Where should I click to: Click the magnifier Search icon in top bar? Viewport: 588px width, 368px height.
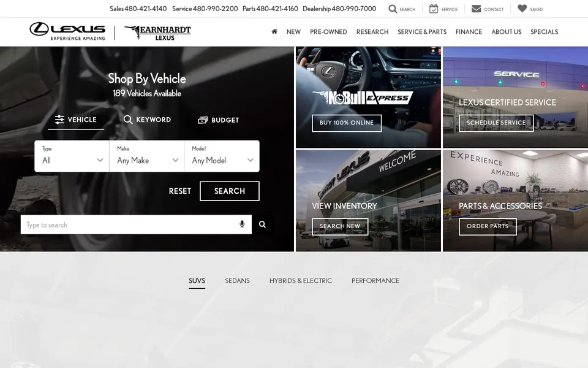click(392, 9)
